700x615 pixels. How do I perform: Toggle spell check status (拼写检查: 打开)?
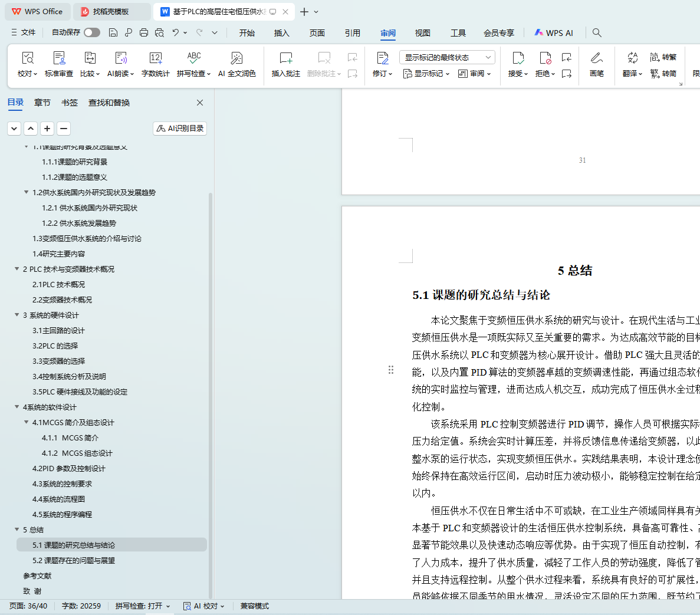[x=142, y=606]
